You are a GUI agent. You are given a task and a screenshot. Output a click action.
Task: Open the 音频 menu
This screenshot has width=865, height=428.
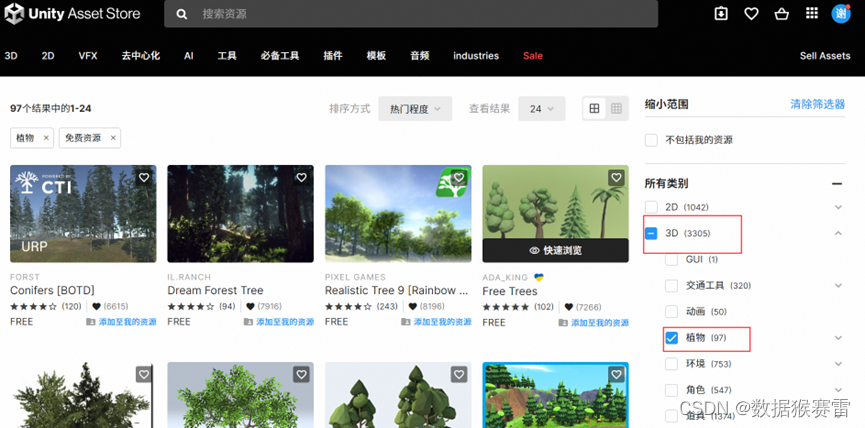tap(420, 56)
